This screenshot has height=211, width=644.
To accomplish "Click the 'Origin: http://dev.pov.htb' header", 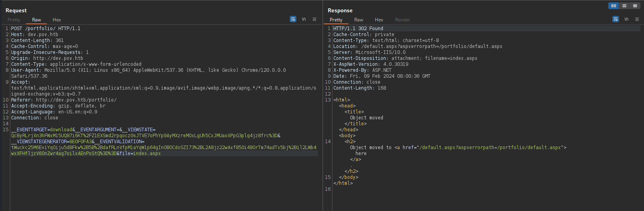I will coord(47,58).
